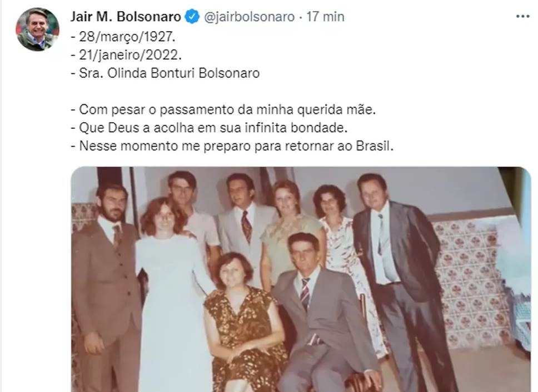Click the sentence about passamento da minha querida mãe
Screen dimensions: 538x392
tap(223, 109)
